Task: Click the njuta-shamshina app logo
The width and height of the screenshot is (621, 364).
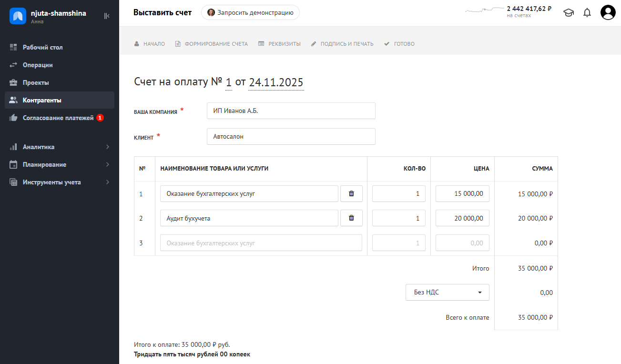Action: coord(18,16)
